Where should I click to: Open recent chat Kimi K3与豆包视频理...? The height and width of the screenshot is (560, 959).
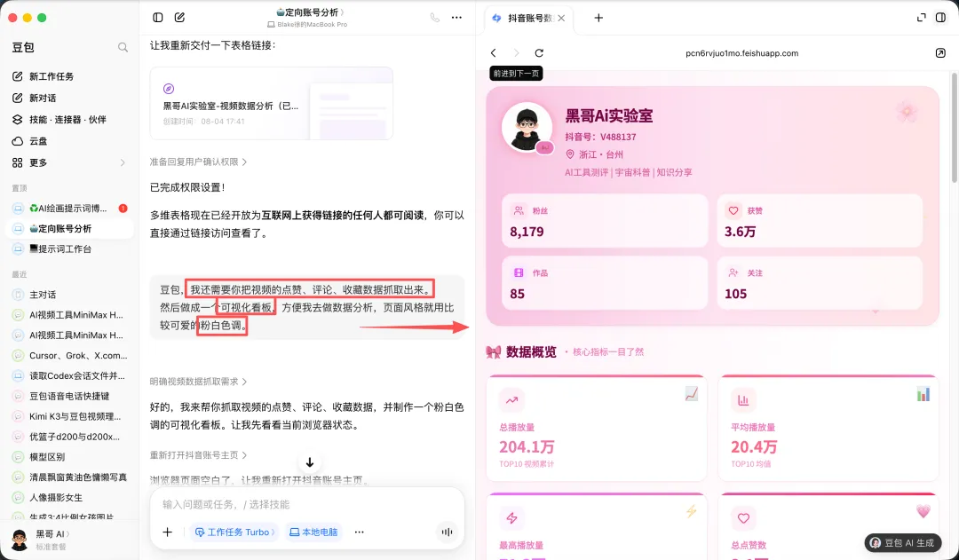coord(69,416)
